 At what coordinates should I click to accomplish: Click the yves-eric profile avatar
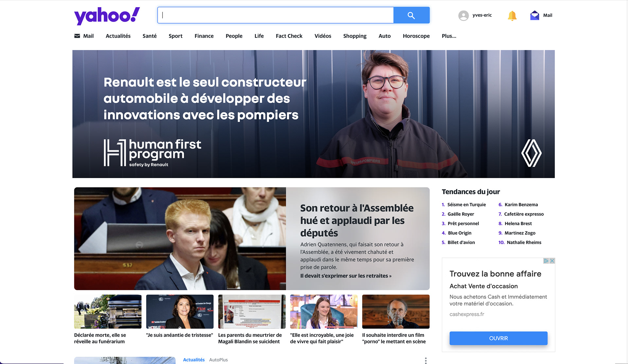click(463, 15)
